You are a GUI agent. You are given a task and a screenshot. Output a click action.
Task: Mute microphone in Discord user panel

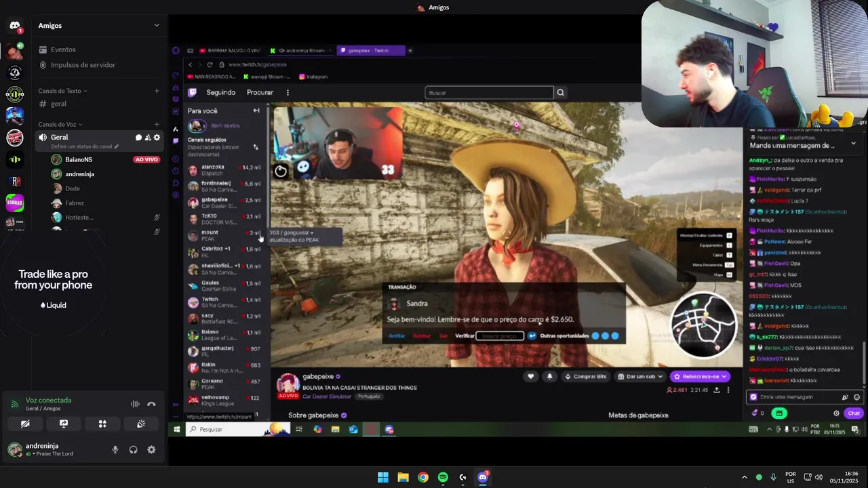(x=115, y=449)
